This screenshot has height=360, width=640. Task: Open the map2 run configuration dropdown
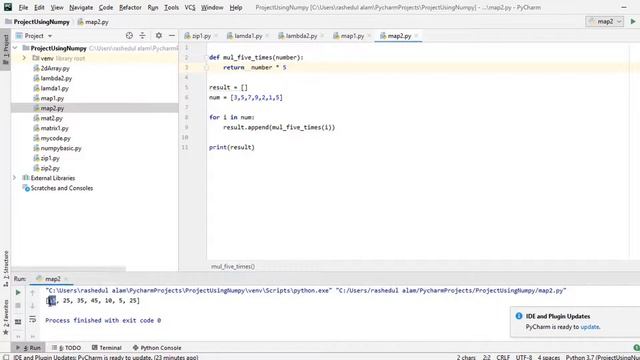coord(605,21)
